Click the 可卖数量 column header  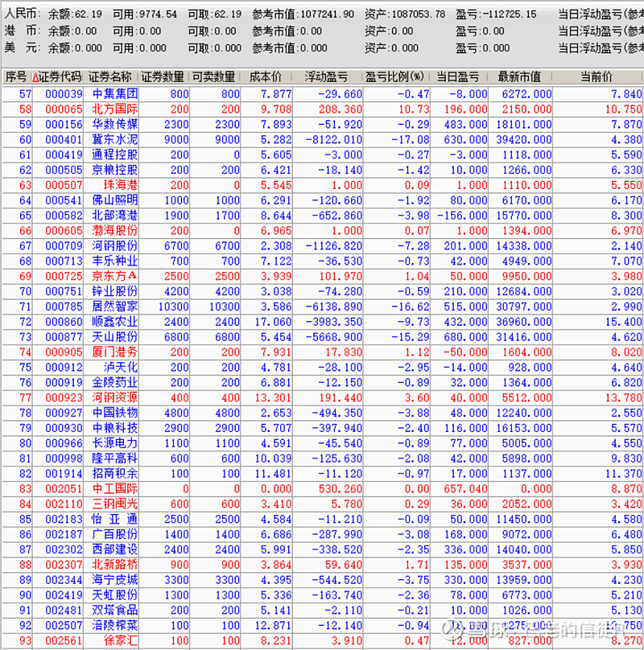click(x=213, y=76)
